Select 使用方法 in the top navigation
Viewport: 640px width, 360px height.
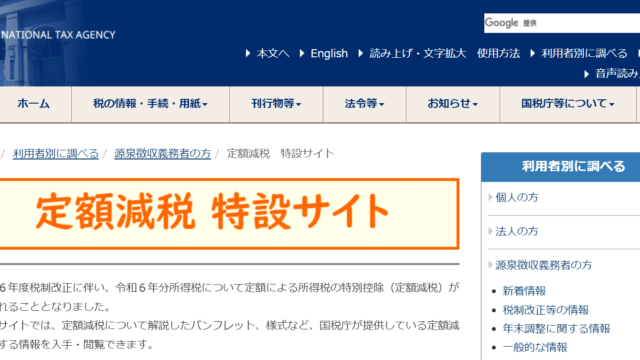pos(498,53)
